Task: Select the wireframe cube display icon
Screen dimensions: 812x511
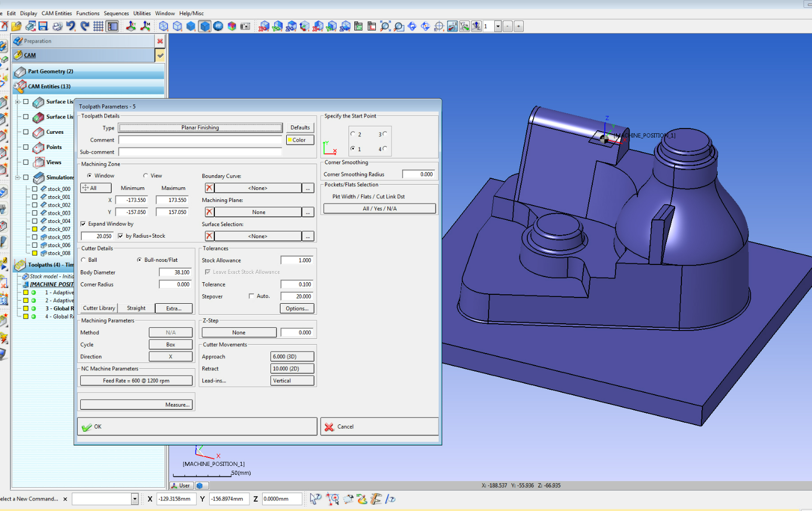Action: [164, 26]
